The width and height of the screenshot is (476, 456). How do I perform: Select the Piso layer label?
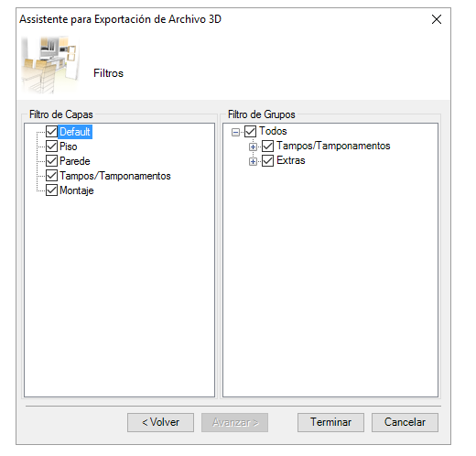69,147
